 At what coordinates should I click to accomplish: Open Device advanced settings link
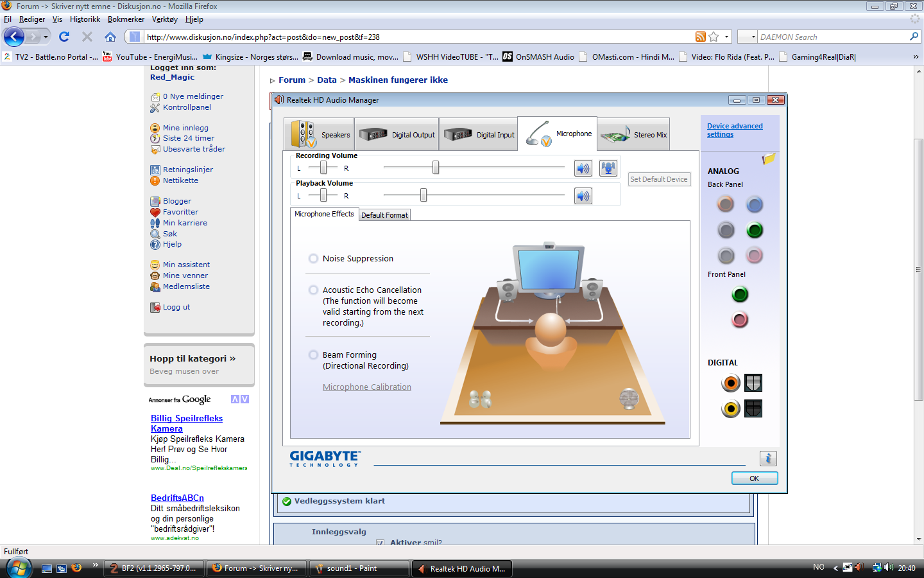(x=735, y=130)
